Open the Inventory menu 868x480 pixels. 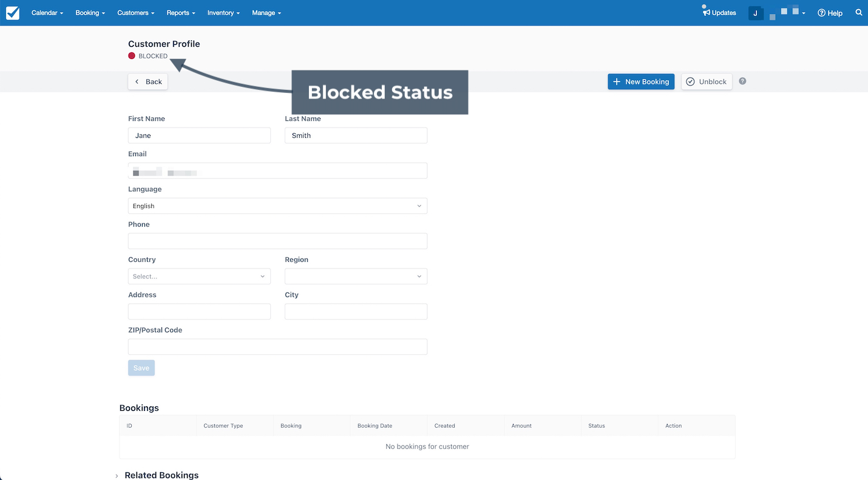pos(223,13)
